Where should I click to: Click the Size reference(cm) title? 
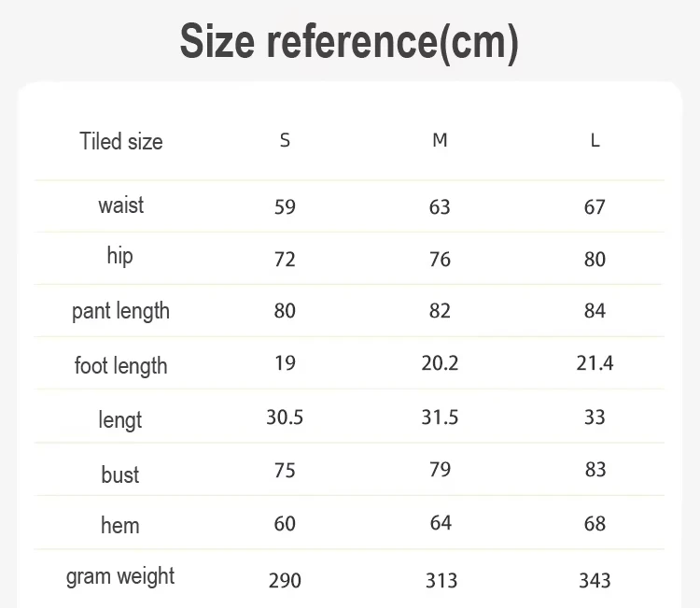pyautogui.click(x=349, y=42)
